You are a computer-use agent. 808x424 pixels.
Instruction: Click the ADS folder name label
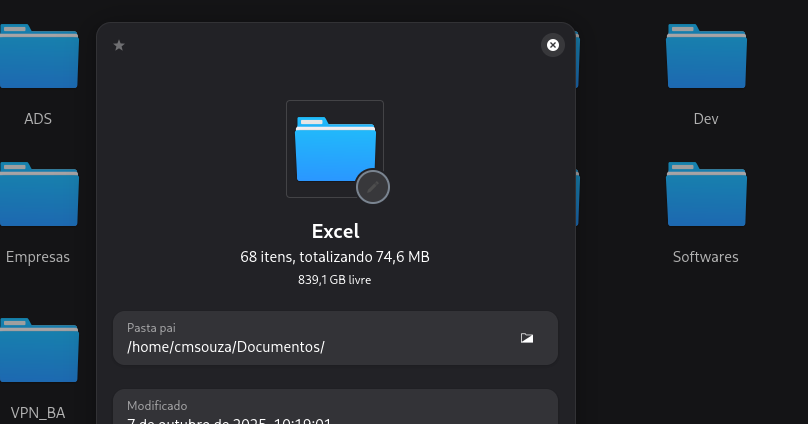pyautogui.click(x=38, y=119)
